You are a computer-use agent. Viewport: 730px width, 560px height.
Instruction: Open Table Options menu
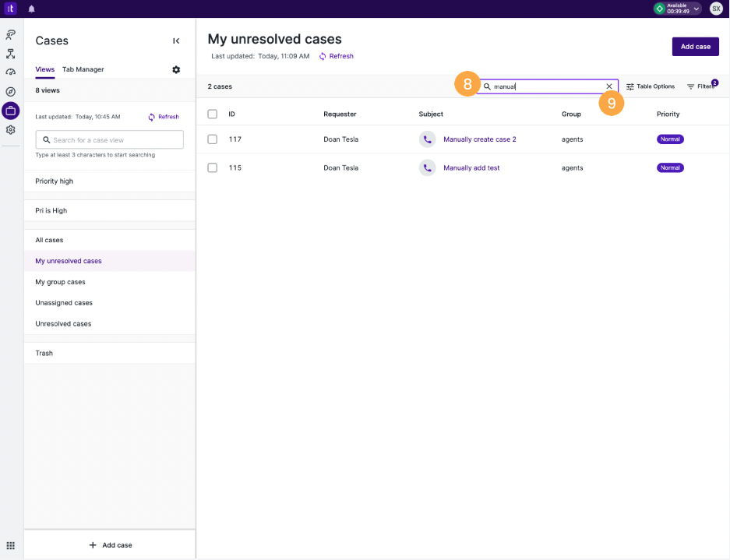(651, 86)
